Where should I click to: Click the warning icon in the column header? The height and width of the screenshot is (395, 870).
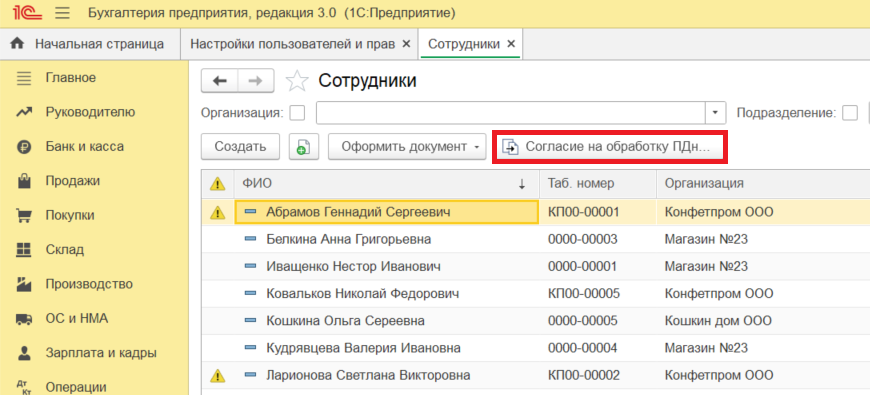[x=218, y=185]
